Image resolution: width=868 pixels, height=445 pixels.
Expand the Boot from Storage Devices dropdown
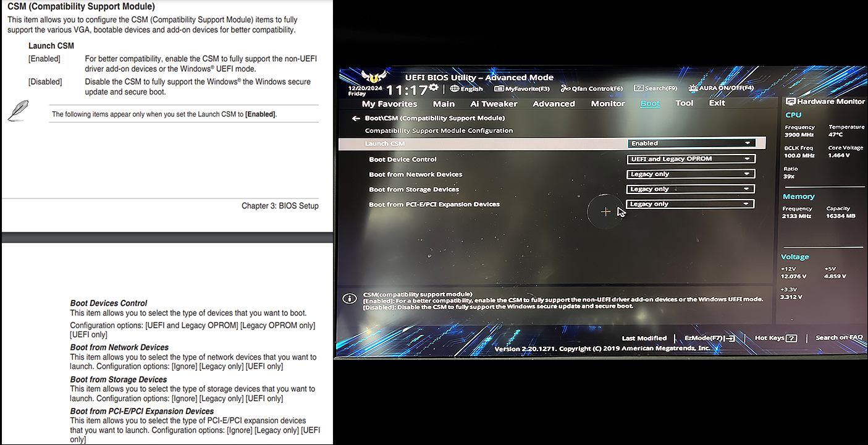[x=690, y=189]
